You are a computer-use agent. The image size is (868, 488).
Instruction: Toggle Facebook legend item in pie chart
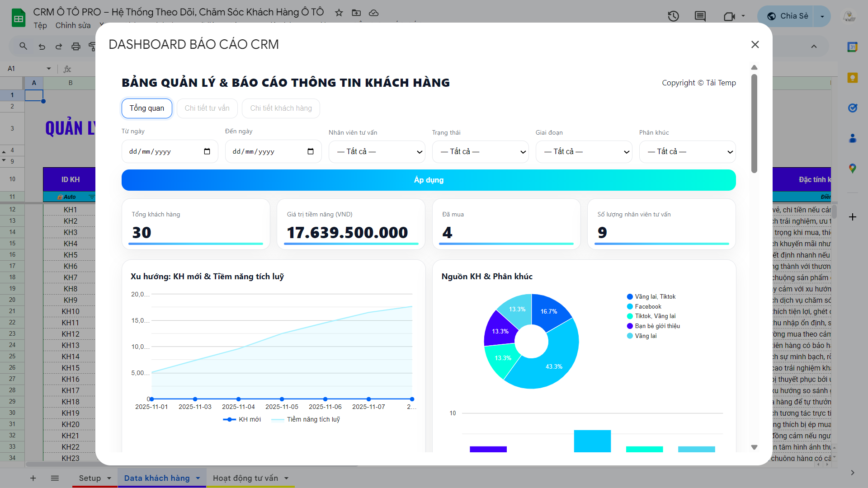647,306
